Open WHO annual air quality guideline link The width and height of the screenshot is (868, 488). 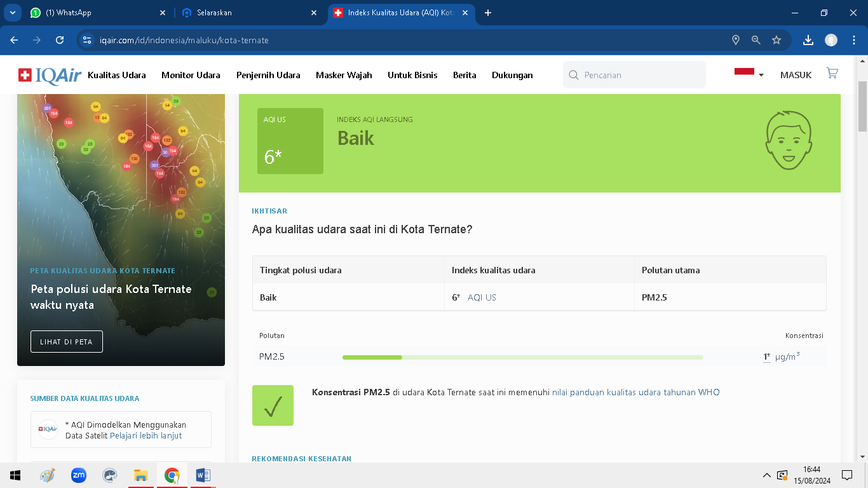pyautogui.click(x=636, y=392)
